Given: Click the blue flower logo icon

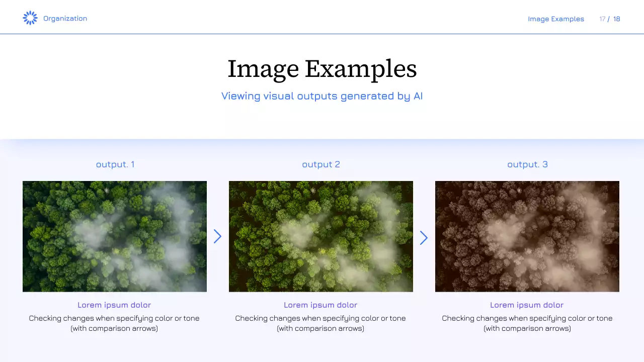Looking at the screenshot, I should (x=30, y=18).
